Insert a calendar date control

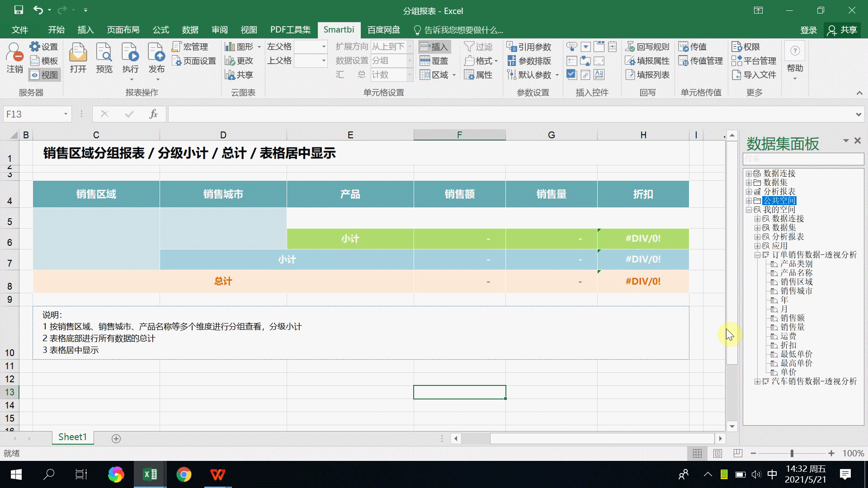tap(613, 47)
